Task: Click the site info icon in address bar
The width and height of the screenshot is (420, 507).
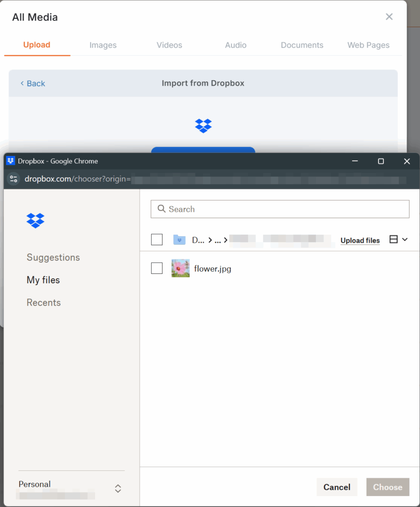Action: (x=14, y=179)
